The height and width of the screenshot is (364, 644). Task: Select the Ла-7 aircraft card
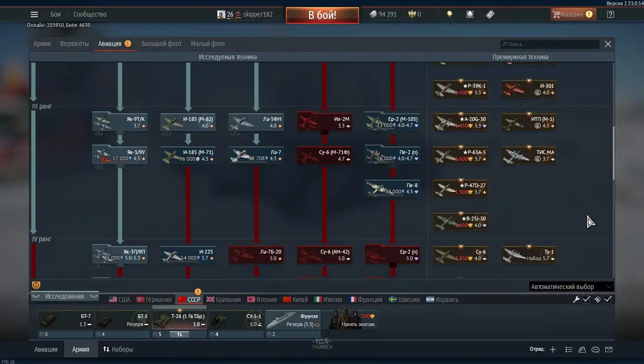coord(256,155)
